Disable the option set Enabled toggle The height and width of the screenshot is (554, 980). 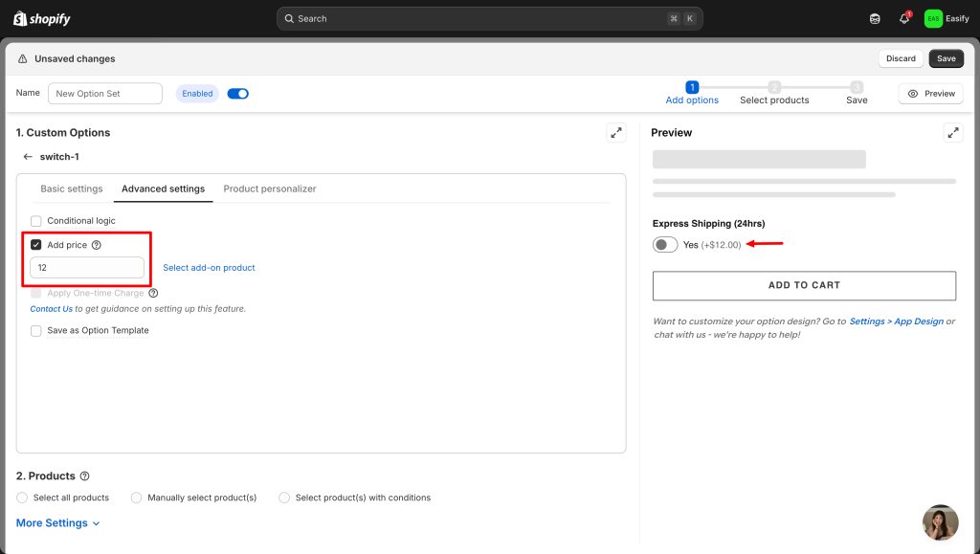tap(237, 94)
